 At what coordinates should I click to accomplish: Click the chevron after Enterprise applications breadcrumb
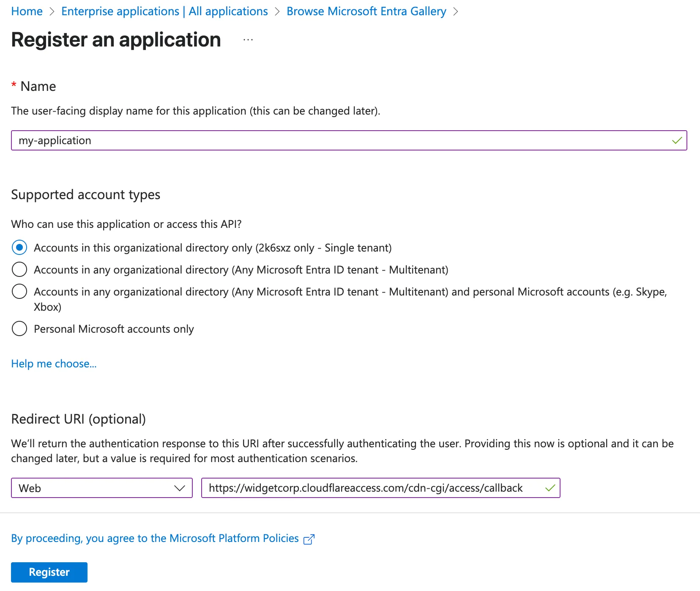tap(277, 11)
